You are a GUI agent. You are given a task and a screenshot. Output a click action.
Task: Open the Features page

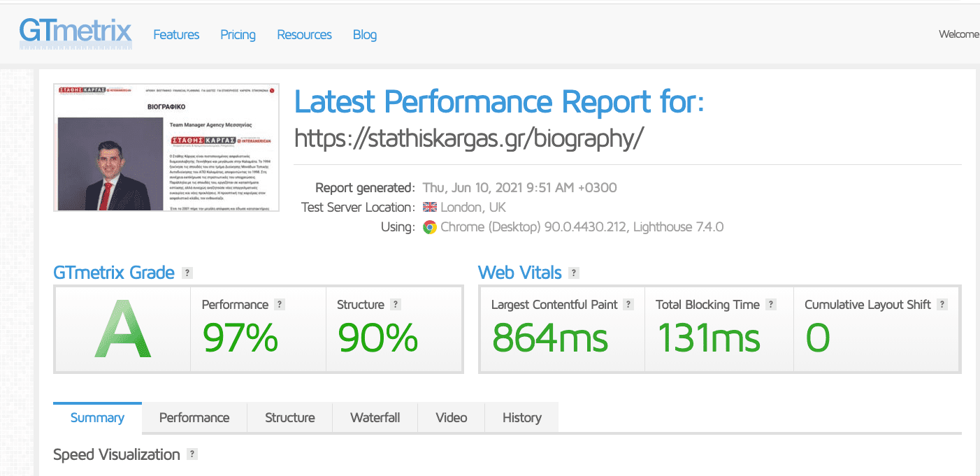point(176,34)
